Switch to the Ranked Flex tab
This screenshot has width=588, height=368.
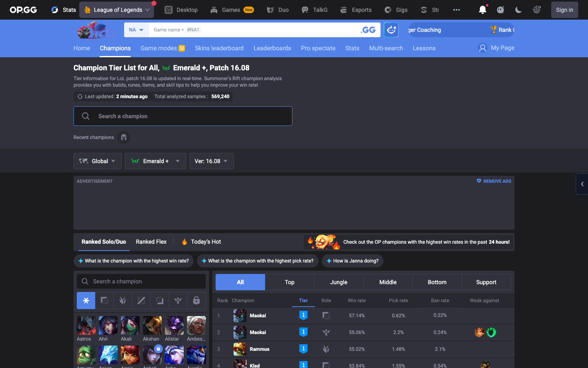[151, 242]
